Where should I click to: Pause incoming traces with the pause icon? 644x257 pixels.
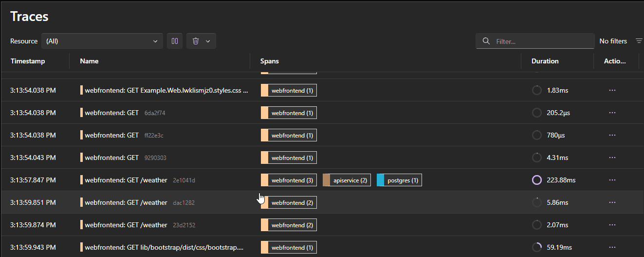click(175, 41)
